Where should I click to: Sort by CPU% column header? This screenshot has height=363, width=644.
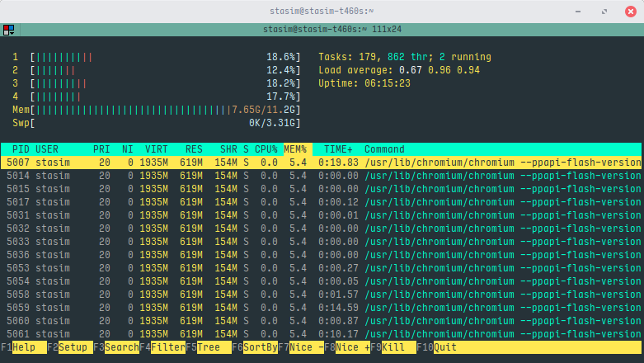click(x=266, y=149)
